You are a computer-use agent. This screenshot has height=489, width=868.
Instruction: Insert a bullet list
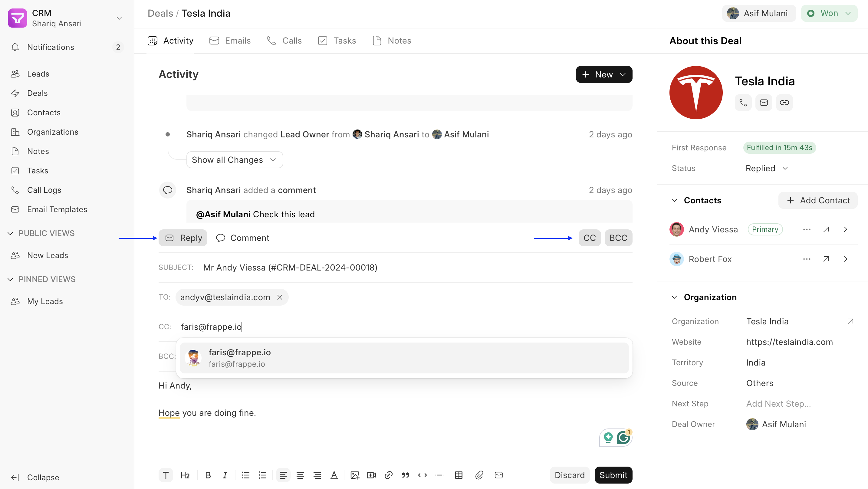[x=246, y=475]
